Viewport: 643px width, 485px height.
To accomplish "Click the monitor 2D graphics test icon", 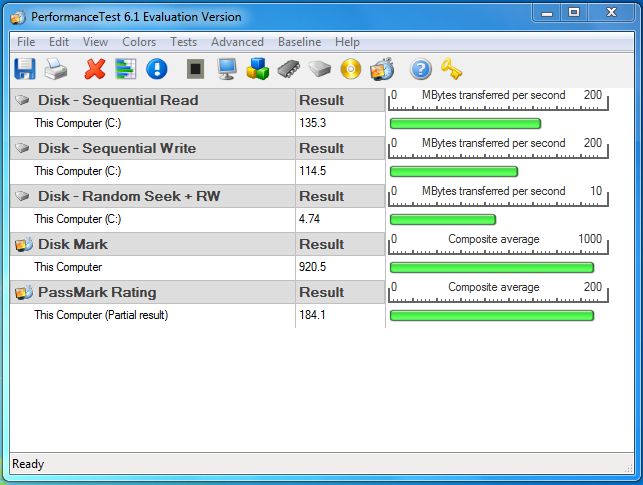I will [x=227, y=68].
